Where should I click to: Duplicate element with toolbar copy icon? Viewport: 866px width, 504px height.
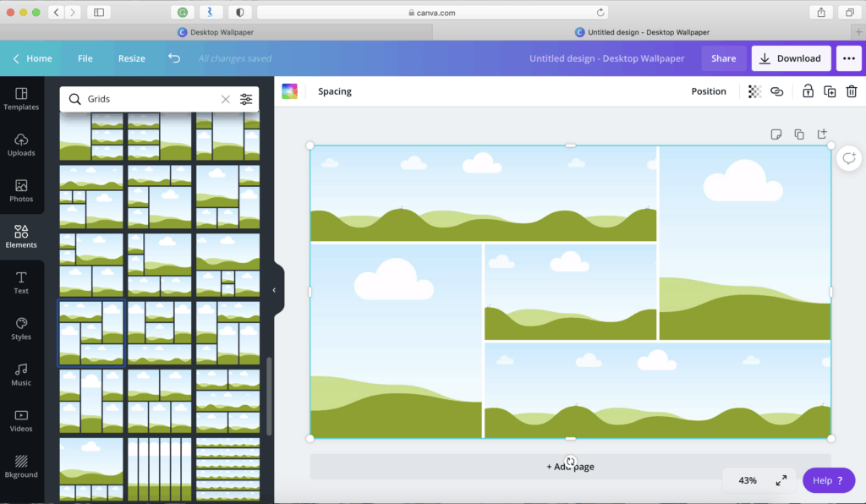tap(830, 91)
